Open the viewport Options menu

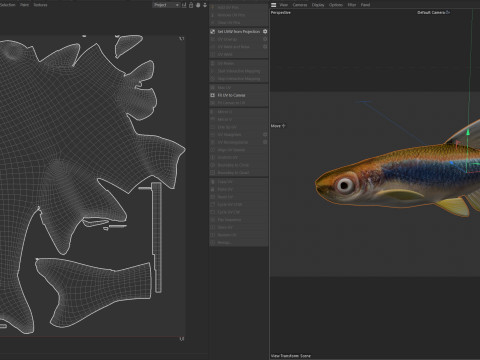point(336,5)
